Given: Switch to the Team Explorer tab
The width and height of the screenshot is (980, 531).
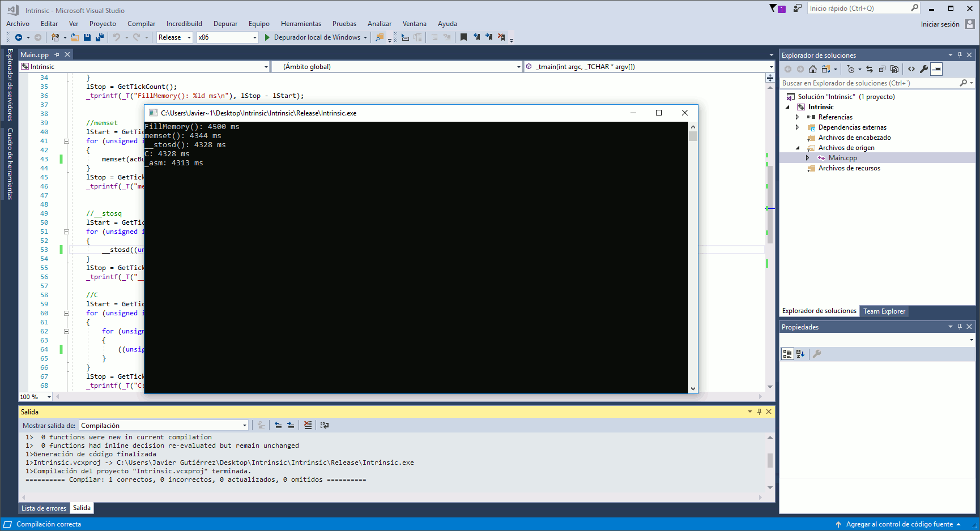Looking at the screenshot, I should (884, 311).
